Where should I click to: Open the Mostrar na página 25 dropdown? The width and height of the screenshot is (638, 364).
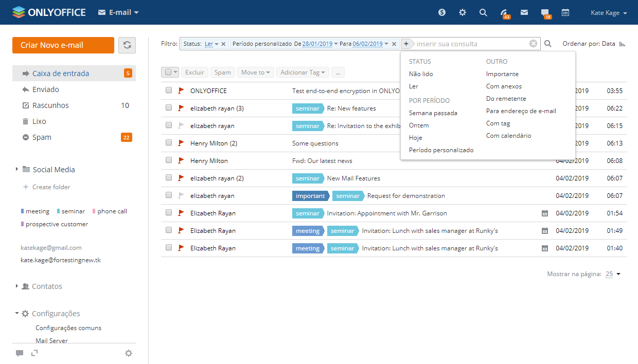tap(613, 274)
